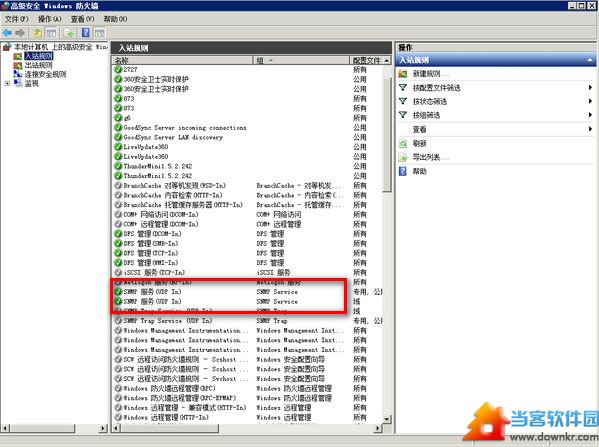Click the back arrow toolbar icon
This screenshot has height=447, width=599.
tap(7, 33)
